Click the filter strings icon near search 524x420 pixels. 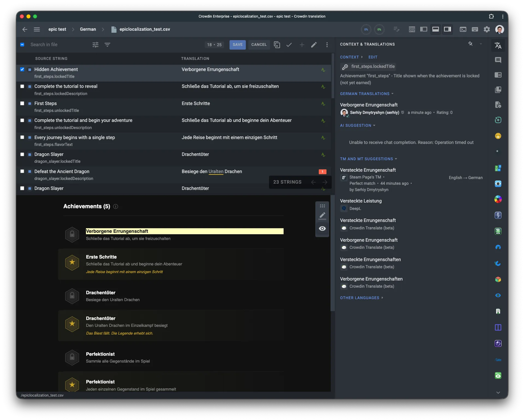[108, 44]
